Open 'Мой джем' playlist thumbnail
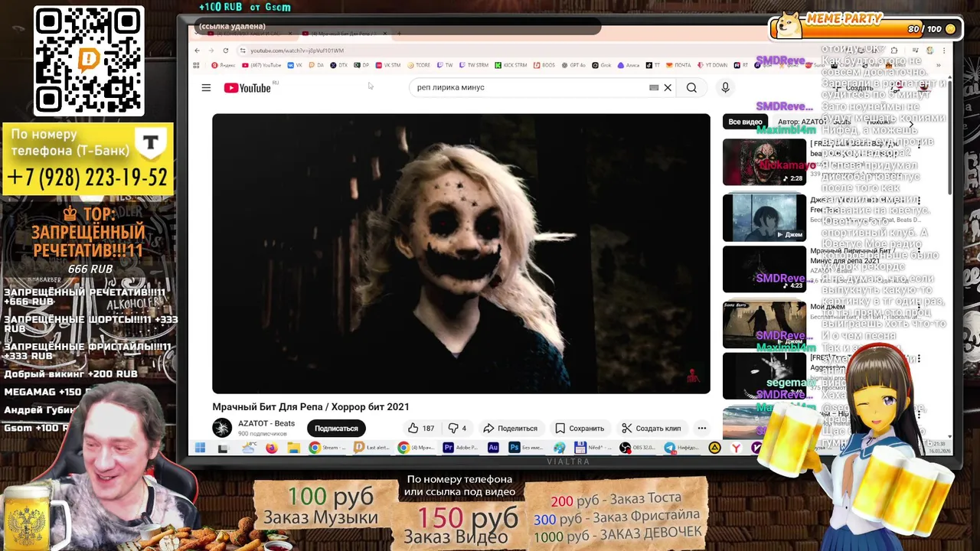980x551 pixels. [x=764, y=324]
